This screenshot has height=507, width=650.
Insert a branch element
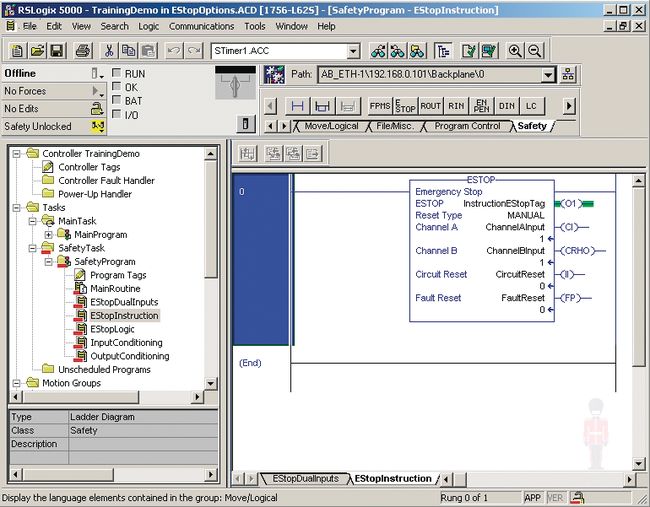point(322,106)
